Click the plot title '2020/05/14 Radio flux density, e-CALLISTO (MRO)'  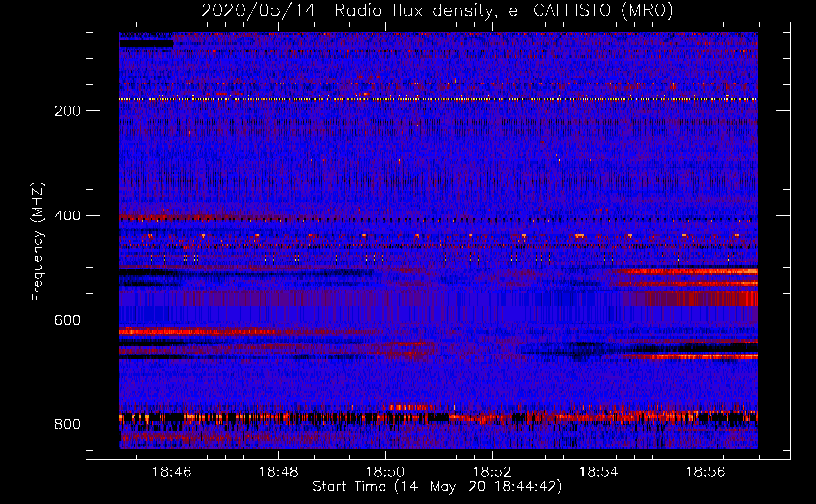pos(437,10)
